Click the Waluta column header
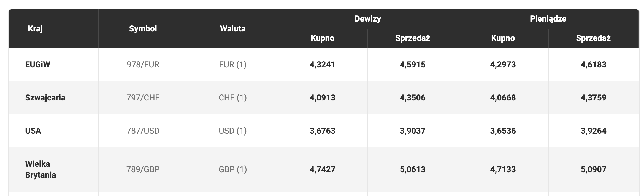Screen dimensions: 644x196 [x=233, y=28]
